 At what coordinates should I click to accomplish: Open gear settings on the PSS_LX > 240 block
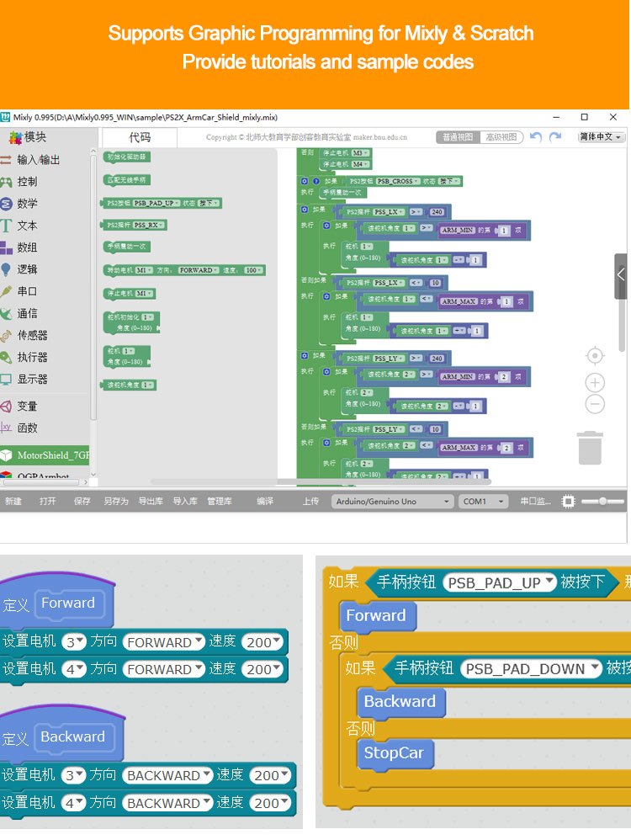(x=305, y=210)
